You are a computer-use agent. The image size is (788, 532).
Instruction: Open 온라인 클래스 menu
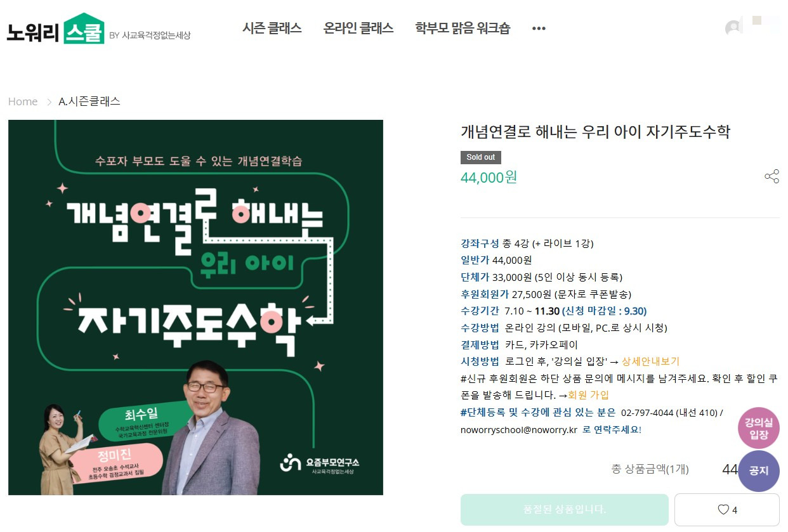(358, 29)
